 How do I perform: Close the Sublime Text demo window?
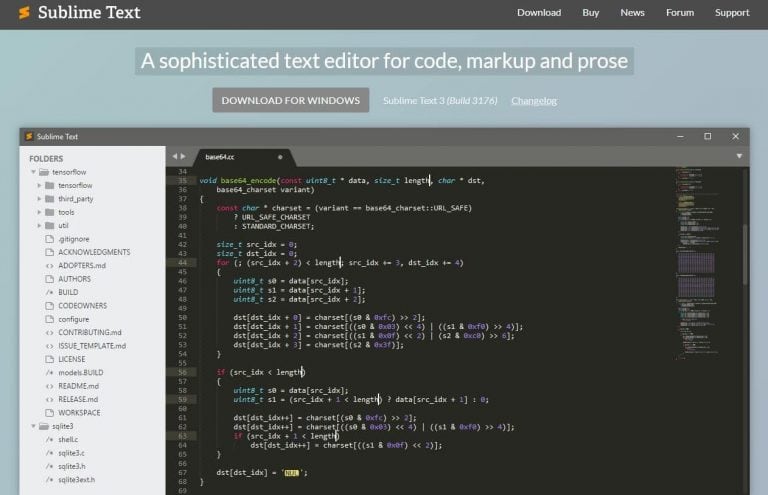coord(735,137)
